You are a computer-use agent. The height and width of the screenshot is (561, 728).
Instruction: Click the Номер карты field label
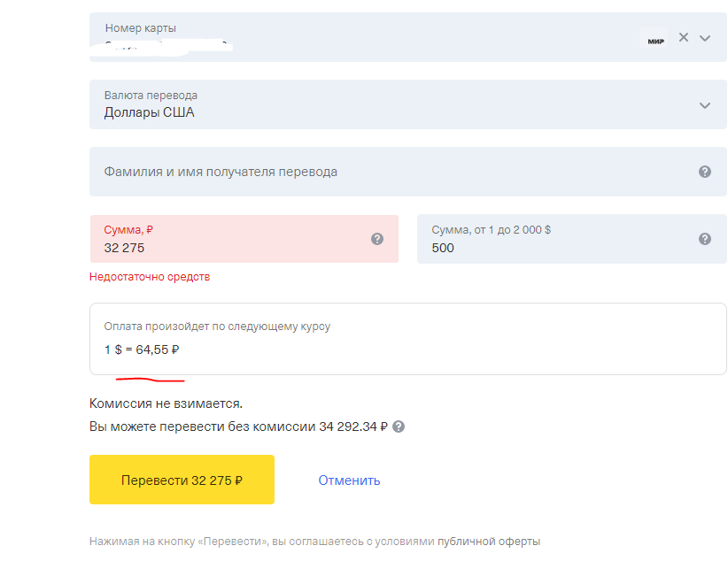140,28
